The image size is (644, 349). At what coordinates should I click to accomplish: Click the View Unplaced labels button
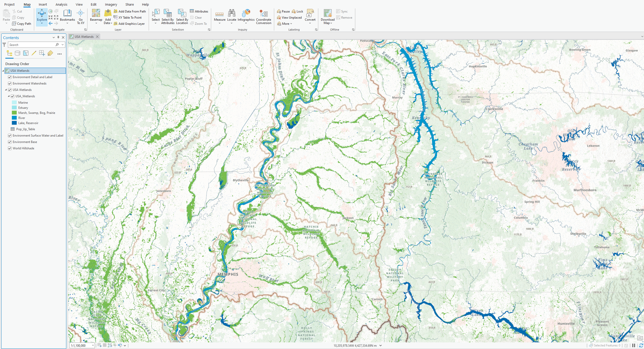pos(289,18)
